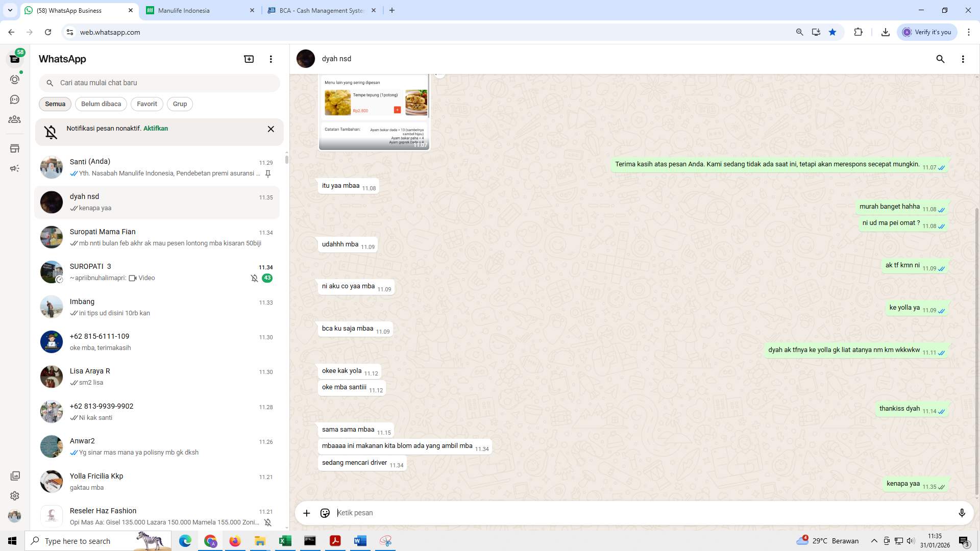Enable the Belum dibaca filter
Image resolution: width=980 pixels, height=551 pixels.
(x=101, y=104)
